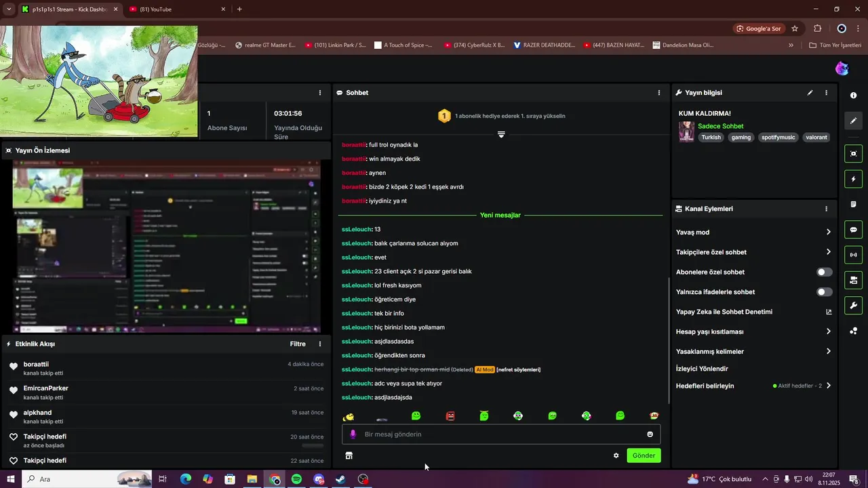The image size is (868, 488).
Task: Expand Yavaş mod settings
Action: point(828,232)
